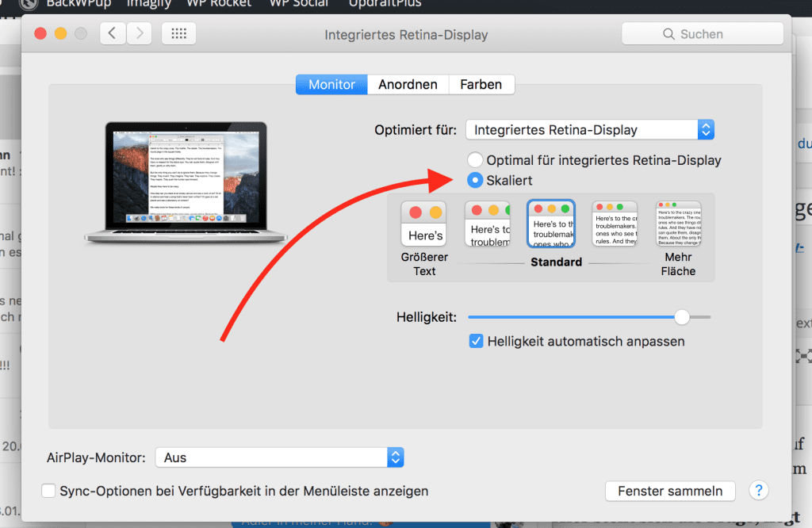Image resolution: width=812 pixels, height=528 pixels.
Task: Click the forward navigation arrow
Action: point(139,33)
